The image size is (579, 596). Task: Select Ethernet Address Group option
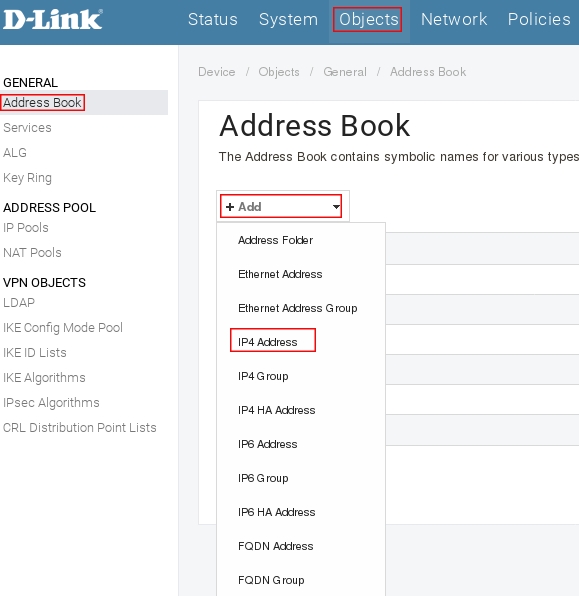click(298, 308)
